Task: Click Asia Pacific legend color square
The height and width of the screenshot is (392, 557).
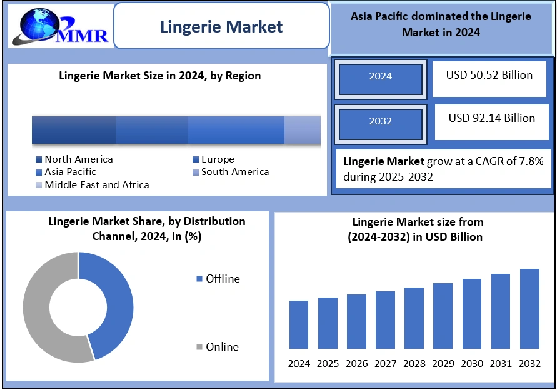Action: pos(39,172)
